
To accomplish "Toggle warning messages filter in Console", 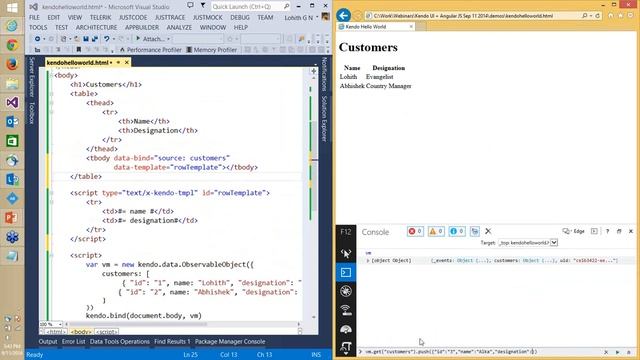I will (x=436, y=231).
